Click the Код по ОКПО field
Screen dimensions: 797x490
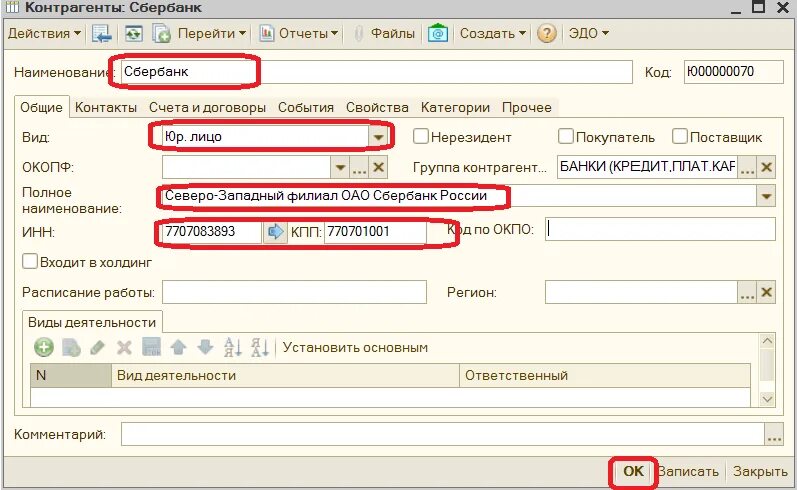[x=660, y=229]
